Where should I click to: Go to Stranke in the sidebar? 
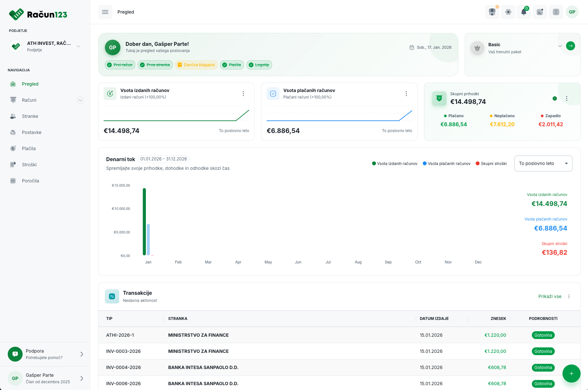click(x=30, y=116)
